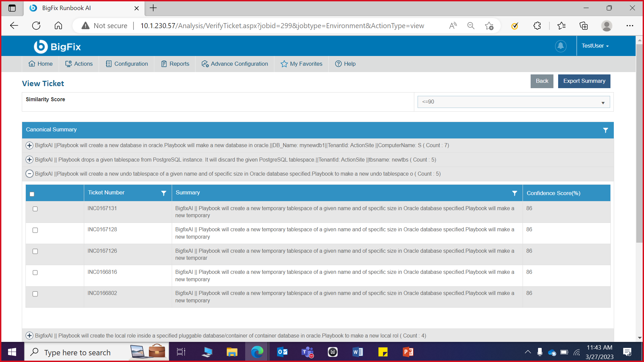Screen dimensions: 644x362
Task: Select checkbox for ticket INC0166816
Action: (x=35, y=273)
